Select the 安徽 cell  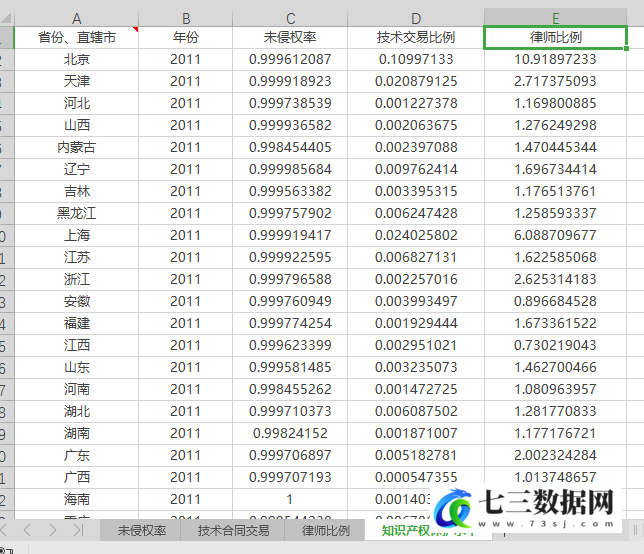click(x=76, y=301)
